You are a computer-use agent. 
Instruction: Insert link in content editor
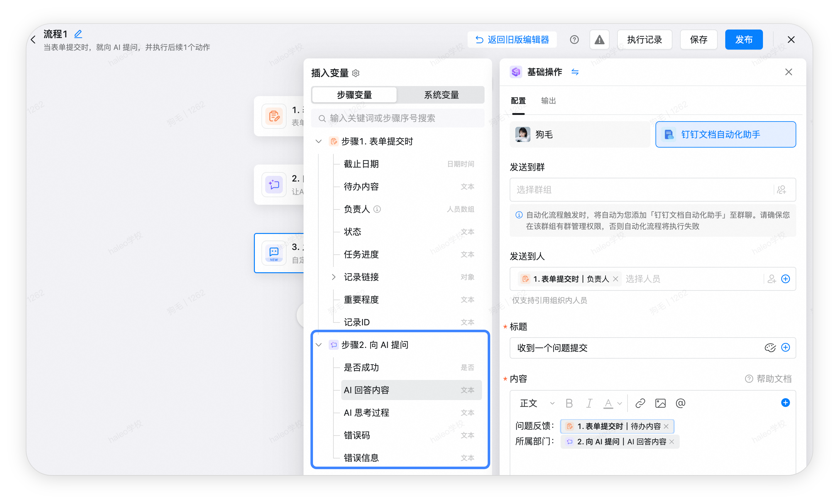point(640,403)
